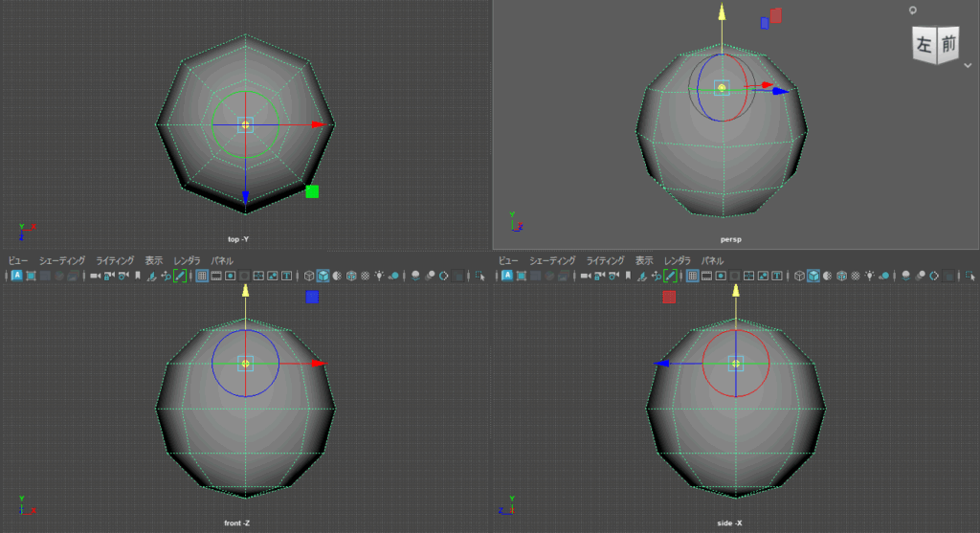Open ライティング menu in side view panel

click(605, 260)
